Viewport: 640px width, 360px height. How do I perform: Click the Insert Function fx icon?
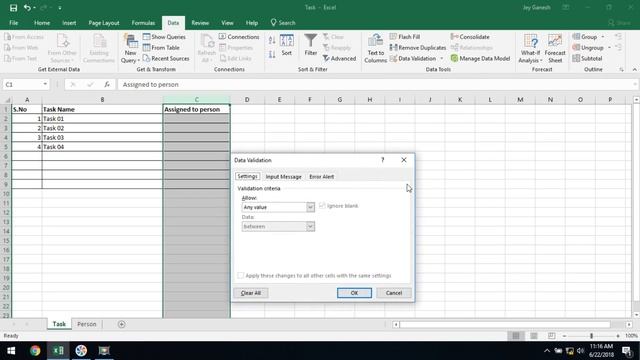point(107,84)
